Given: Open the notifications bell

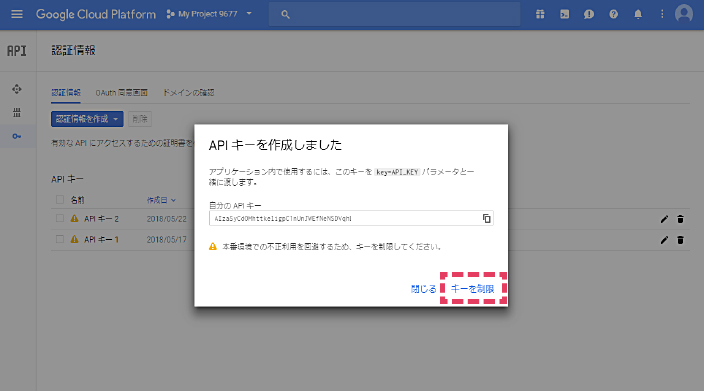Looking at the screenshot, I should (x=638, y=14).
